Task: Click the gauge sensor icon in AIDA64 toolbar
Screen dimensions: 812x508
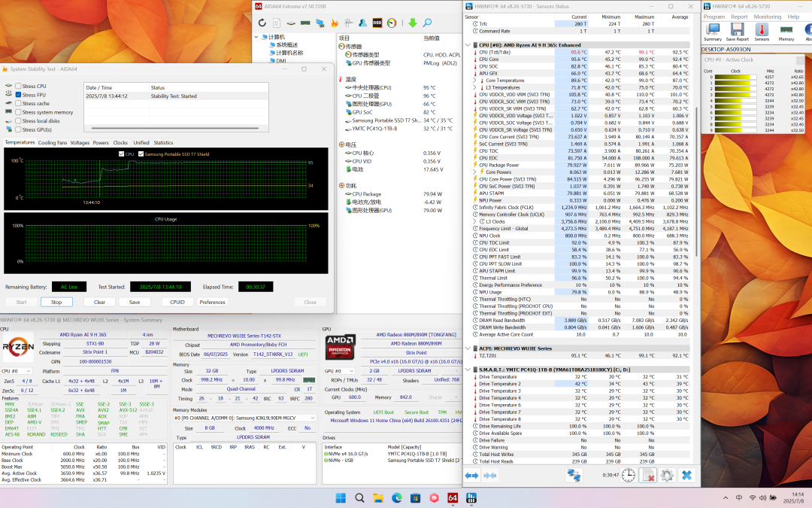Action: pos(392,23)
